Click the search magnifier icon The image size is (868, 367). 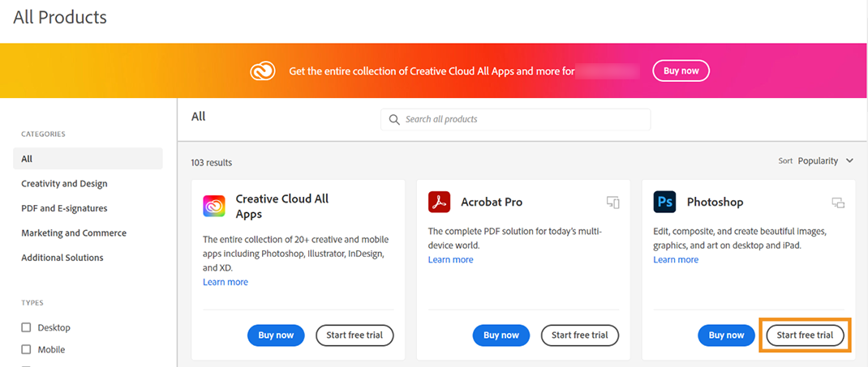[x=394, y=119]
